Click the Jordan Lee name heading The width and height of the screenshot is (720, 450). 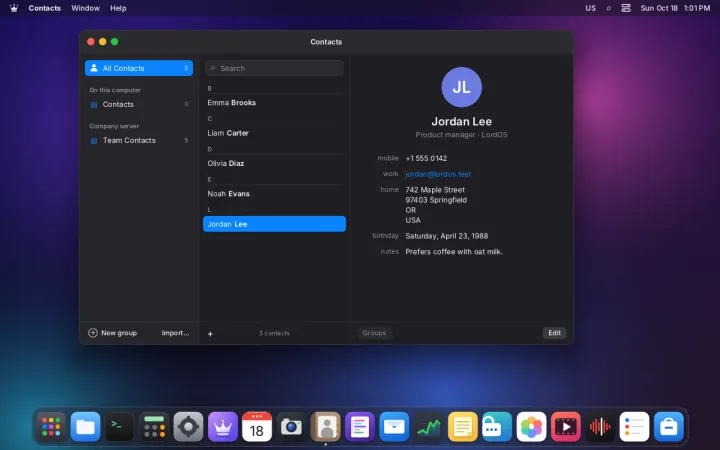coord(461,122)
